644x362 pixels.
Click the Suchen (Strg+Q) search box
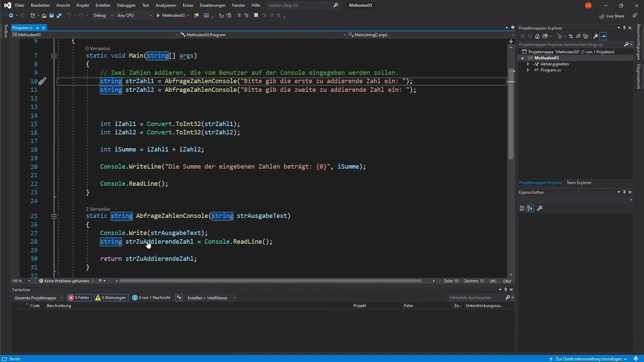tap(303, 5)
